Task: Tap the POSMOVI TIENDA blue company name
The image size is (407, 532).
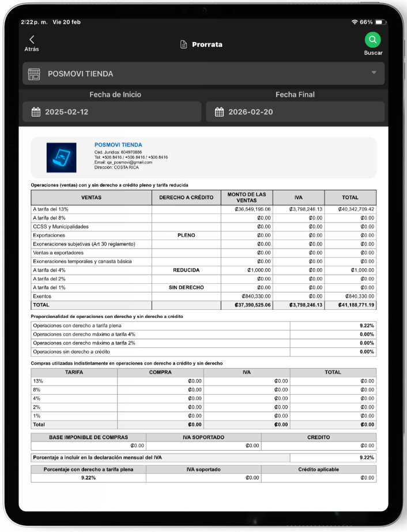Action: click(x=118, y=145)
